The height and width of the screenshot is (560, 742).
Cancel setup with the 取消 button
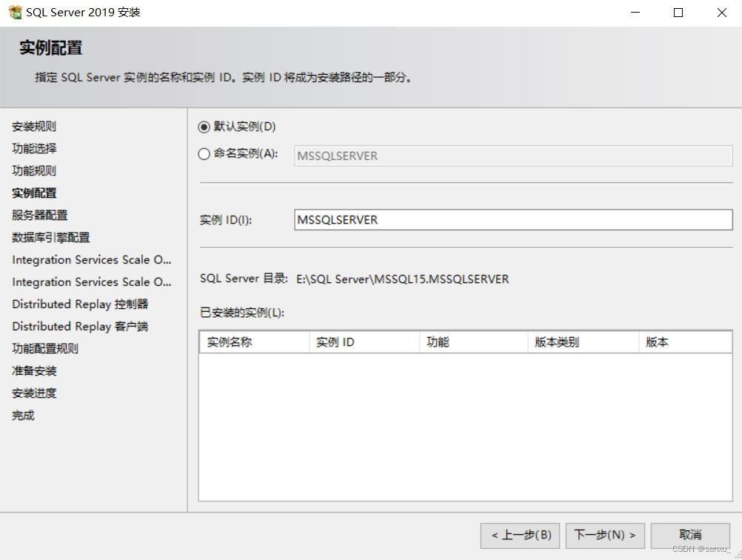[x=690, y=536]
